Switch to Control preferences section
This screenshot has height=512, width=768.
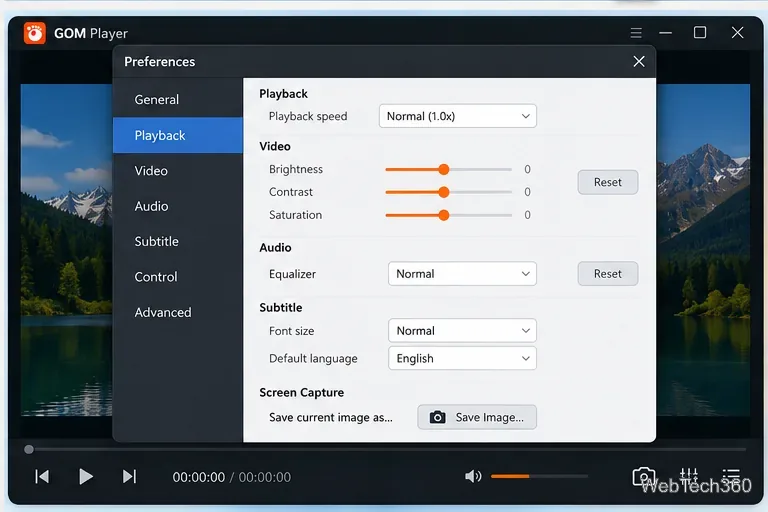178,277
